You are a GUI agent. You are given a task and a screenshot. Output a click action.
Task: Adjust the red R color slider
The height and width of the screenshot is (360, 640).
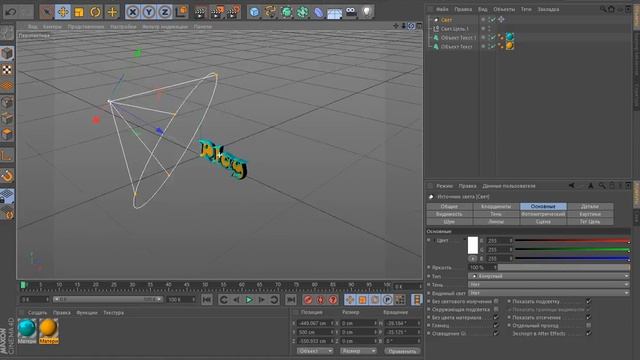[x=572, y=241]
